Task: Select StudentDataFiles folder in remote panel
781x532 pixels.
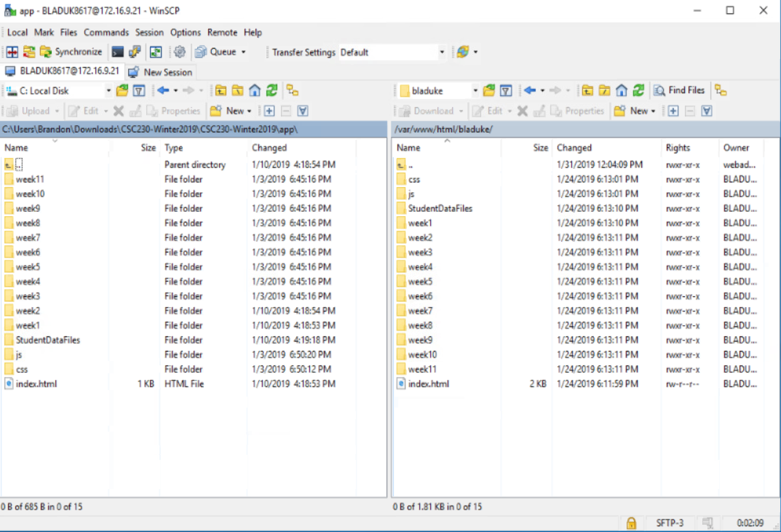Action: (x=440, y=209)
